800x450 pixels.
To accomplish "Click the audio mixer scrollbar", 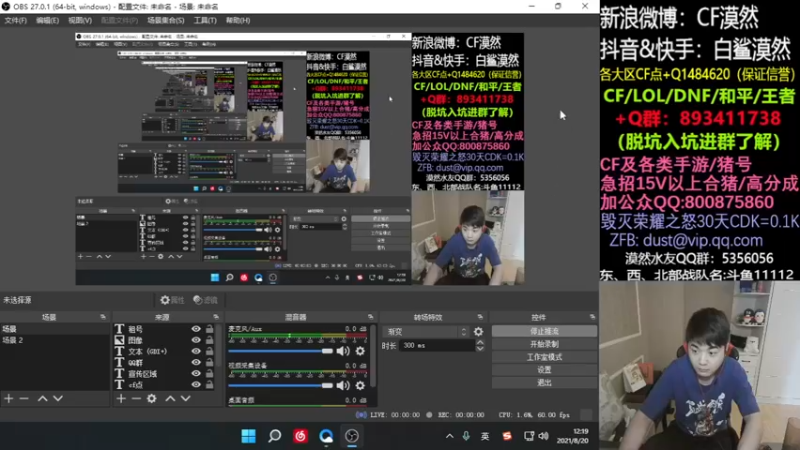I will (x=373, y=357).
